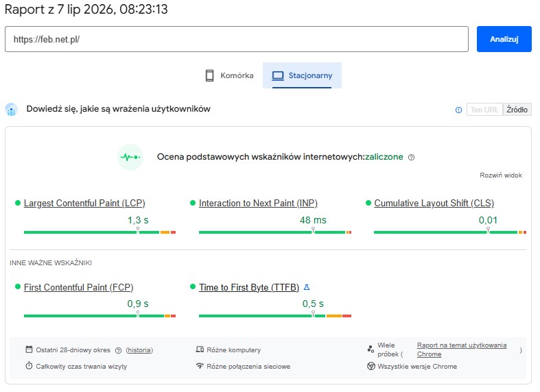
Task: Open First Contentful Paint (FCP) link
Action: (x=78, y=287)
